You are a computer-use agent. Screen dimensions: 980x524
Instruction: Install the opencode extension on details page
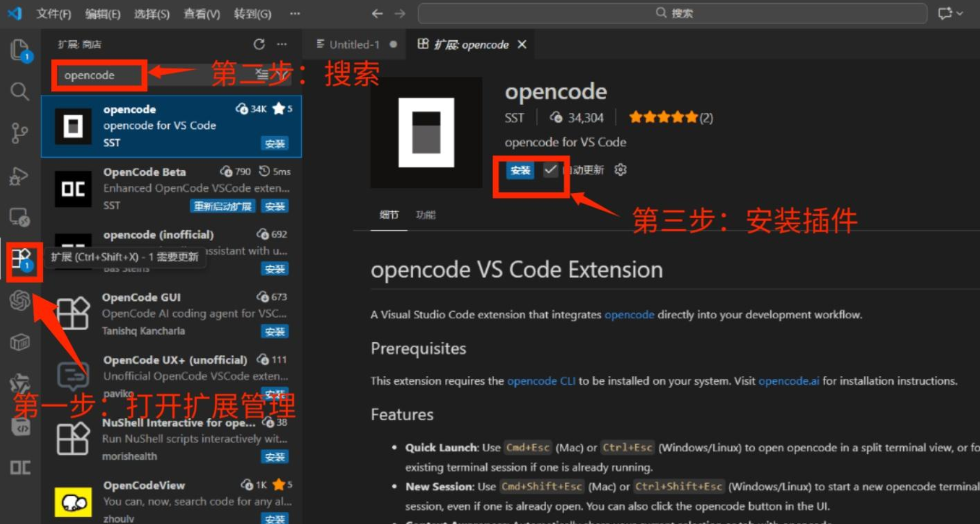point(520,170)
